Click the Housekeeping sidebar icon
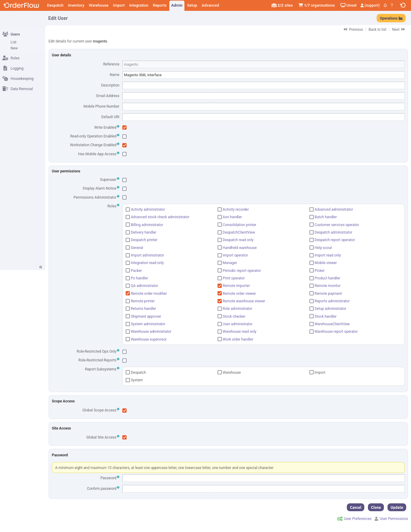This screenshot has height=532, width=411. (5, 78)
